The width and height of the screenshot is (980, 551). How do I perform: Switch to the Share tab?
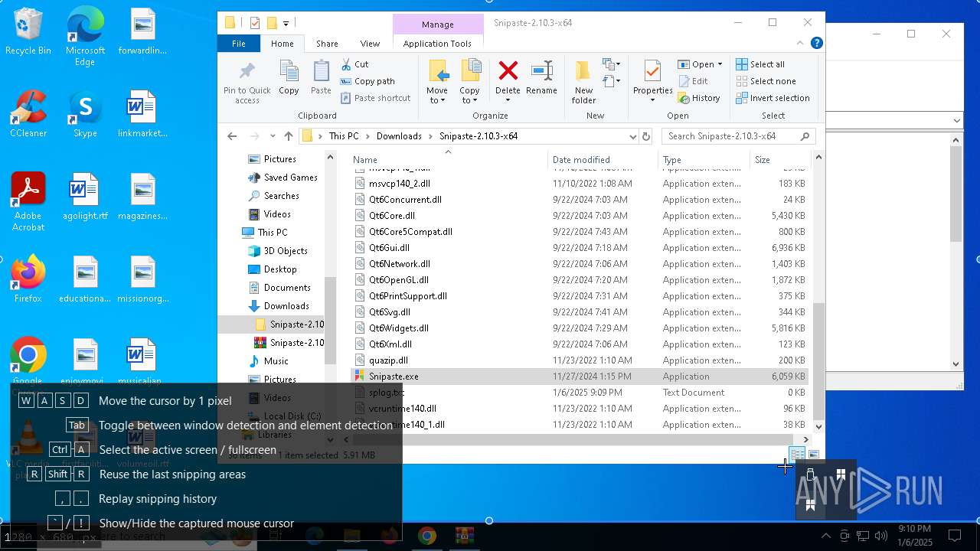click(x=327, y=44)
